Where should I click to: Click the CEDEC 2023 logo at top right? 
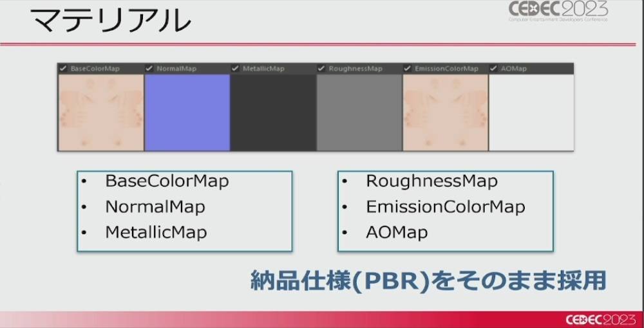558,12
